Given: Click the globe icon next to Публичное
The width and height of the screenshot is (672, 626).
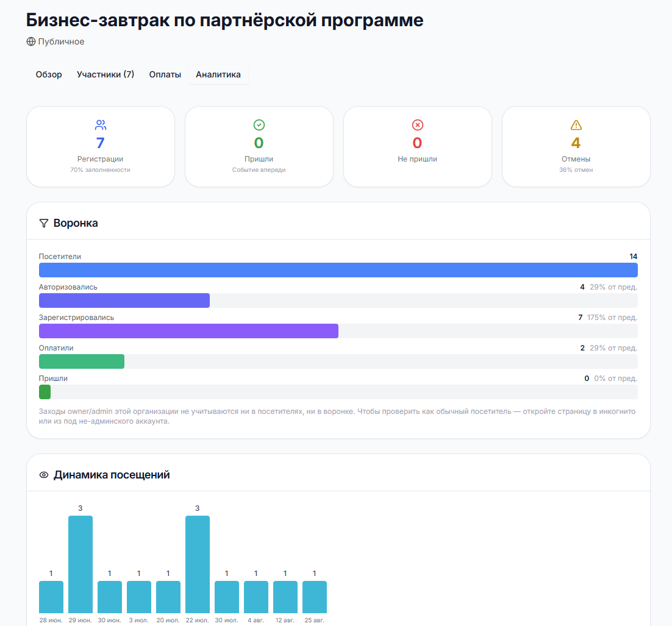Looking at the screenshot, I should point(31,41).
